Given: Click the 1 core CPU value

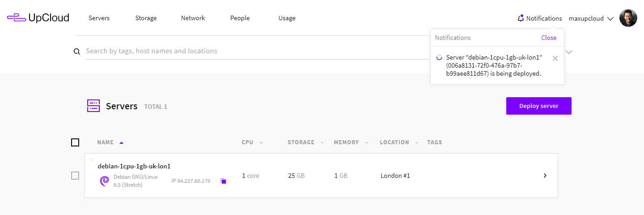Looking at the screenshot, I should coord(251,176).
